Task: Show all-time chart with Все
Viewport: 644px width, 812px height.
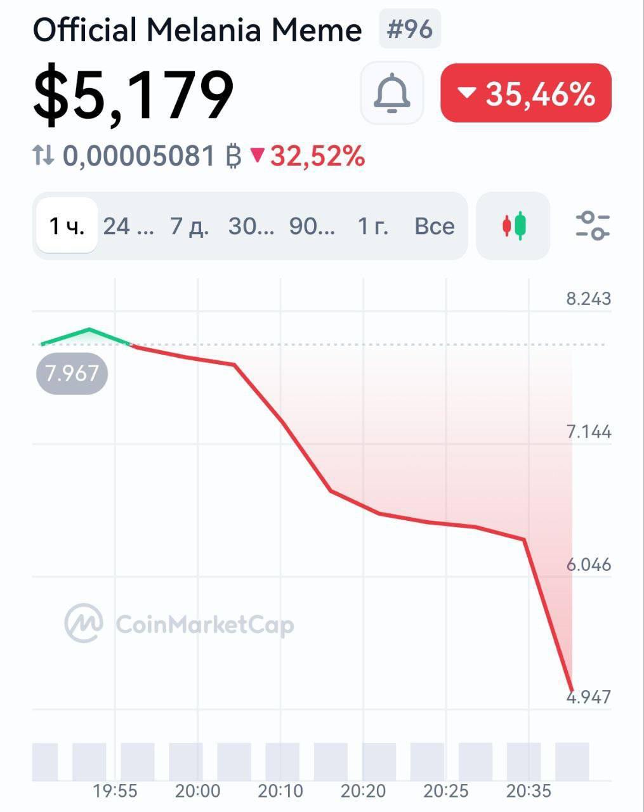Action: pos(435,226)
